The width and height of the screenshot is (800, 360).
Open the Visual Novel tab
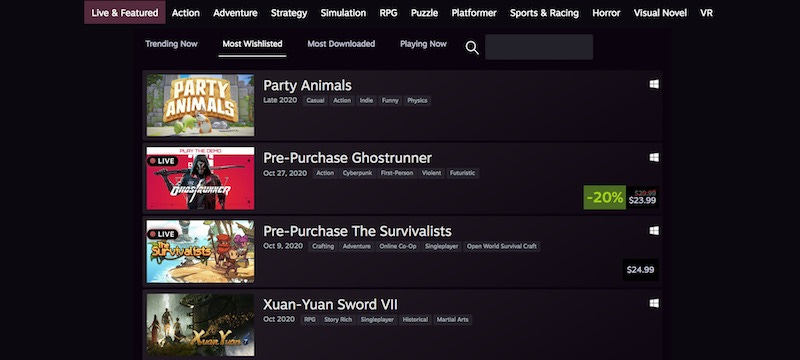660,13
